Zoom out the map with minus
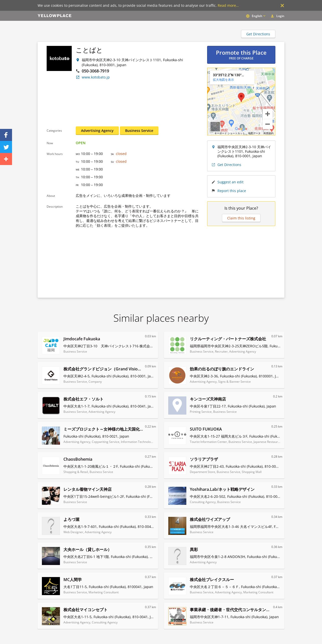 (x=268, y=124)
